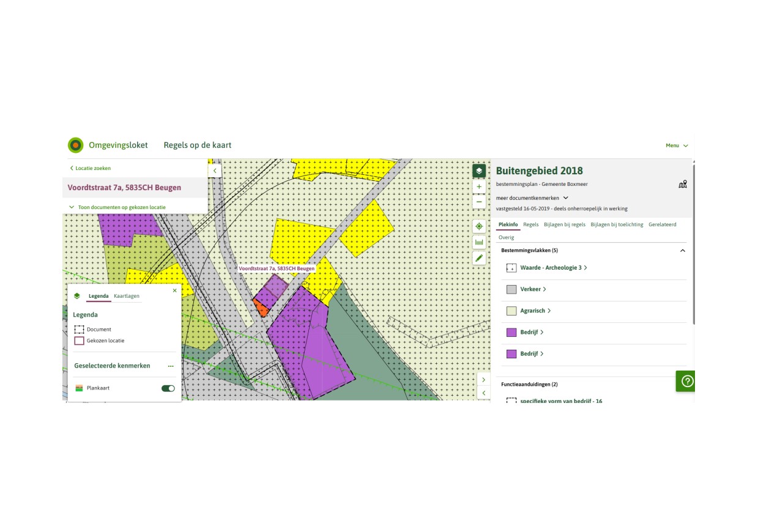Switch to the Regels tab
This screenshot has height=532, width=758.
click(x=531, y=224)
